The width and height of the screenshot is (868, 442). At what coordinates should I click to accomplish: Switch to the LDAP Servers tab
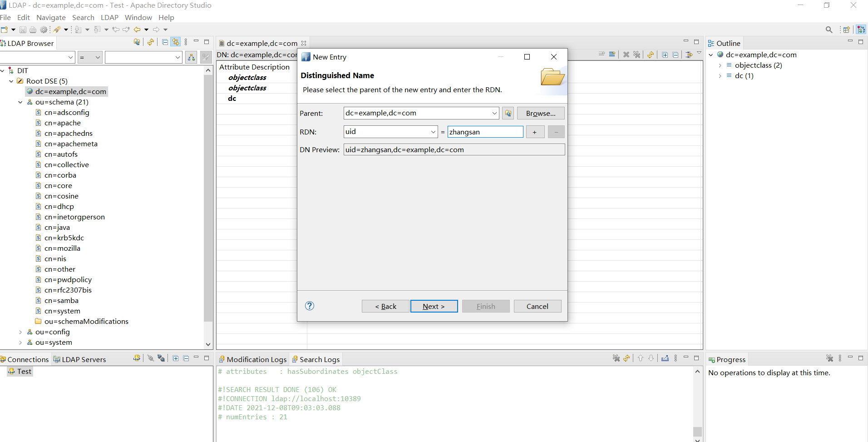click(x=80, y=359)
